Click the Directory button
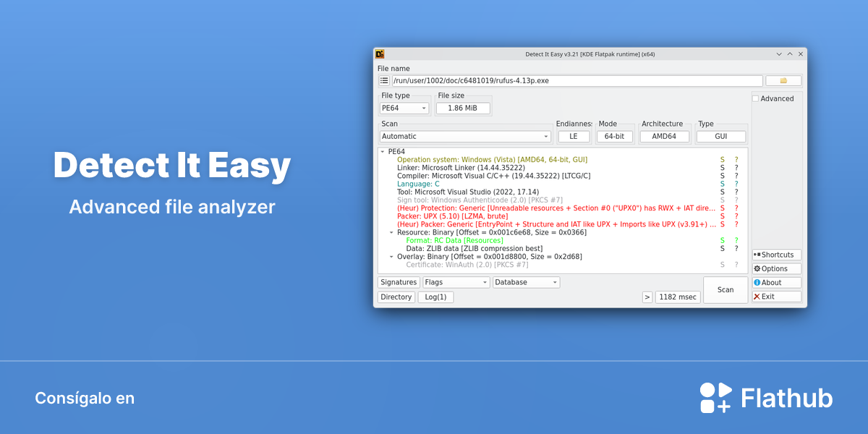Screen dimensions: 868x434 pos(396,297)
